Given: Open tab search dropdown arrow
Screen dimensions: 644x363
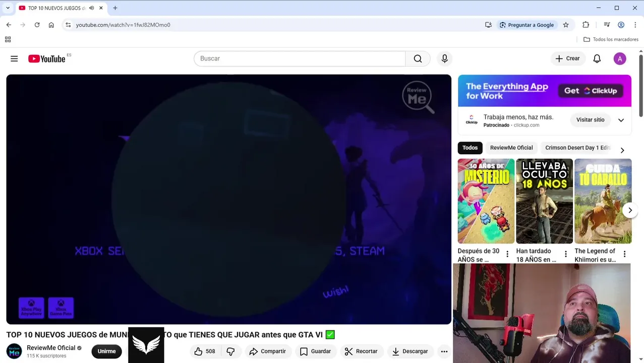Looking at the screenshot, I should pos(8,8).
